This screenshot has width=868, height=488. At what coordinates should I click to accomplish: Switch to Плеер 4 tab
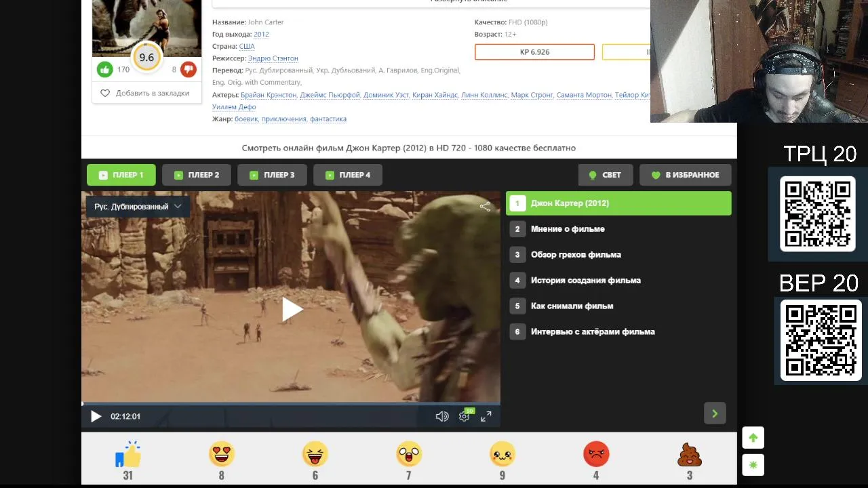pos(348,175)
